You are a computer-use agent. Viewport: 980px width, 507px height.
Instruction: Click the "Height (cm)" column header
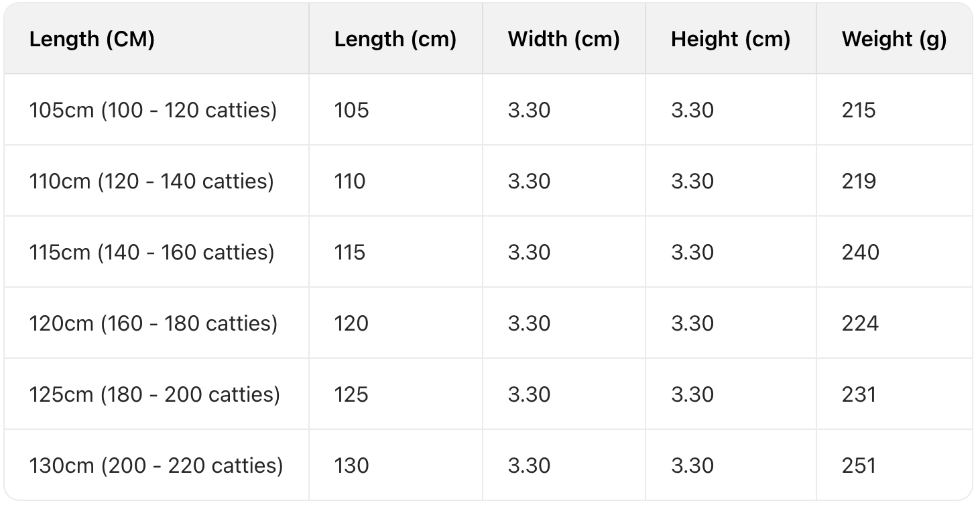click(730, 40)
